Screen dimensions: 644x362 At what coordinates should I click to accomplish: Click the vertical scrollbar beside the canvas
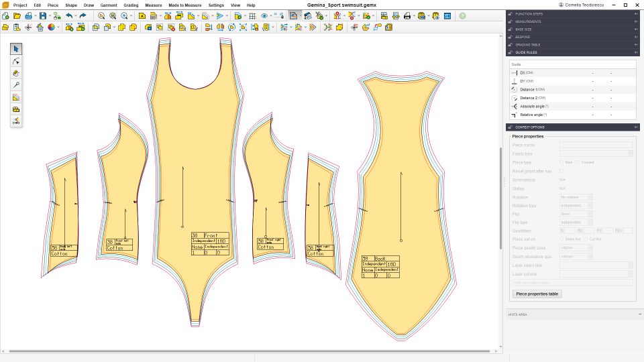pyautogui.click(x=500, y=198)
